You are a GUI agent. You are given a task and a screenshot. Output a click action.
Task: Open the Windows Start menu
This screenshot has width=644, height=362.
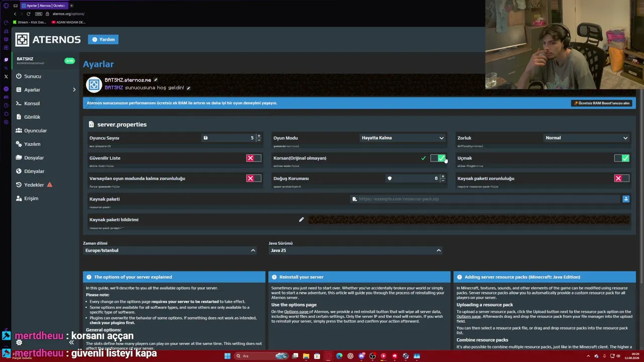click(x=227, y=356)
